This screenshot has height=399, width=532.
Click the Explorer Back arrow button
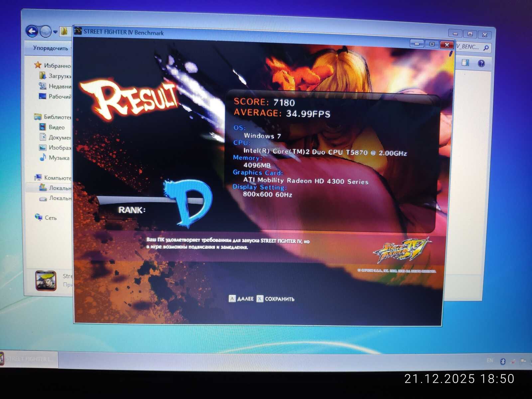tap(32, 32)
